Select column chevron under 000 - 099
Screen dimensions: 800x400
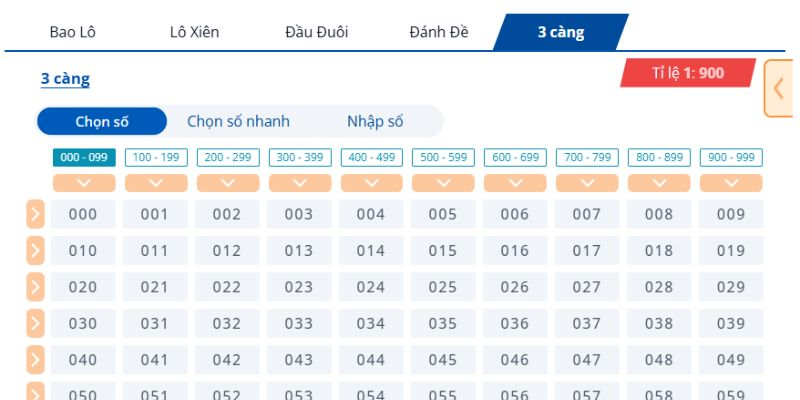pyautogui.click(x=83, y=183)
